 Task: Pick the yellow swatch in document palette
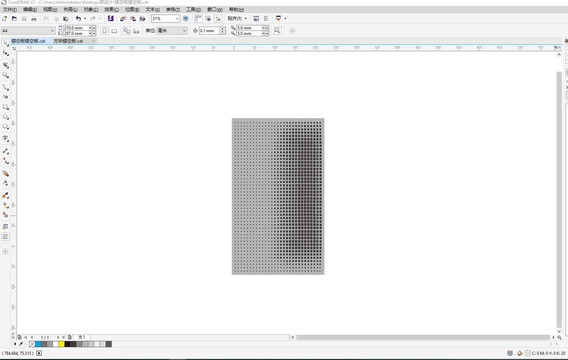[62, 344]
